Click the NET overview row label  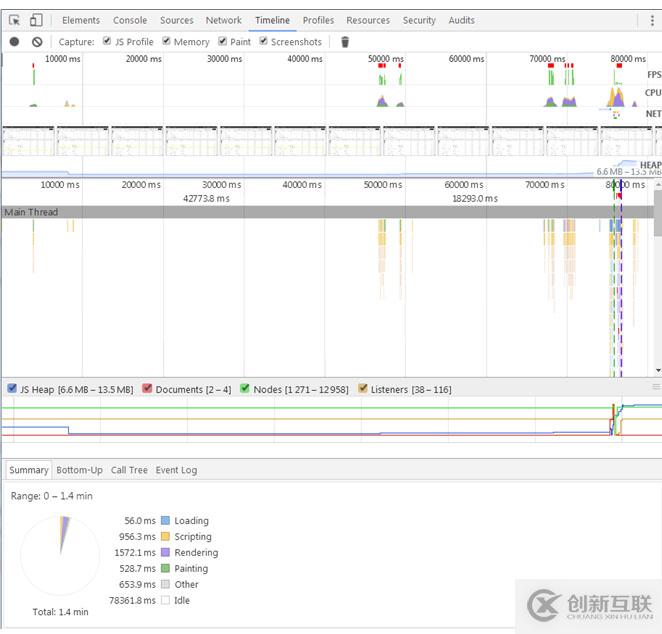(x=653, y=114)
